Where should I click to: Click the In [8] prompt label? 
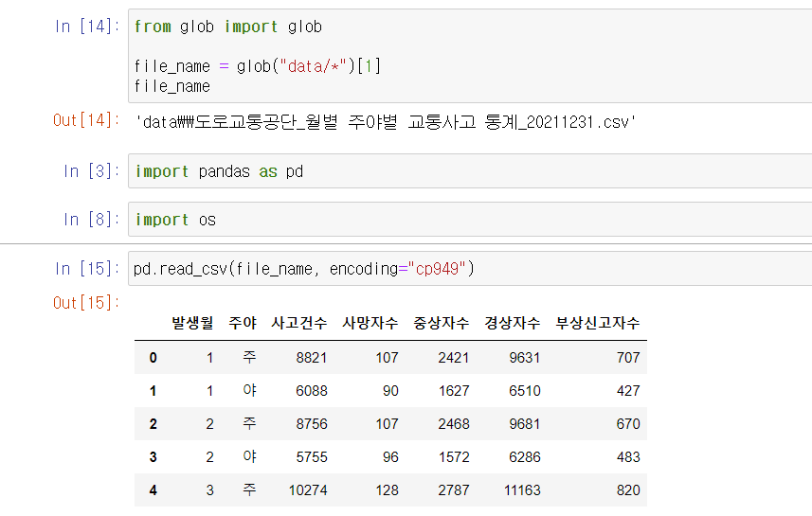(x=92, y=220)
